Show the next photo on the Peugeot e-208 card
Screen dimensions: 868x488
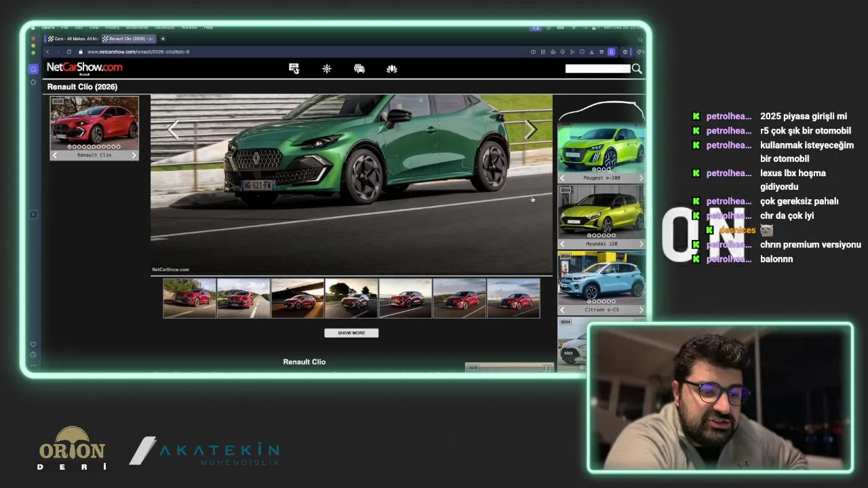[642, 178]
